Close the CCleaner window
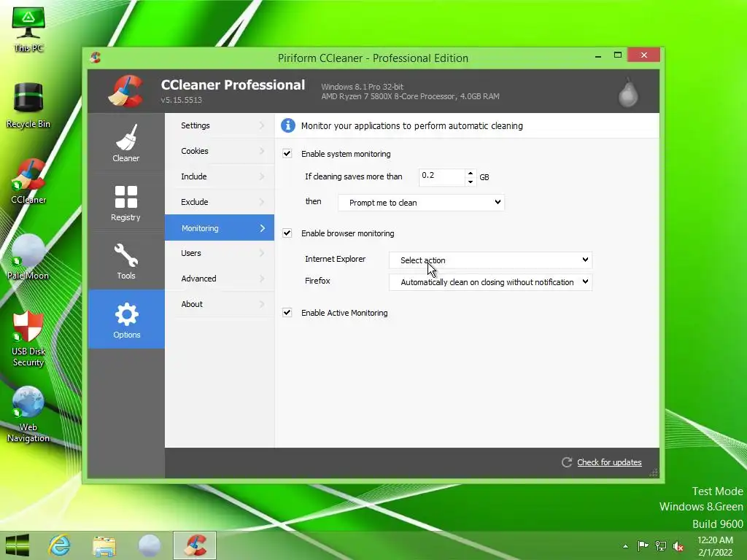Image resolution: width=747 pixels, height=560 pixels. coord(643,55)
